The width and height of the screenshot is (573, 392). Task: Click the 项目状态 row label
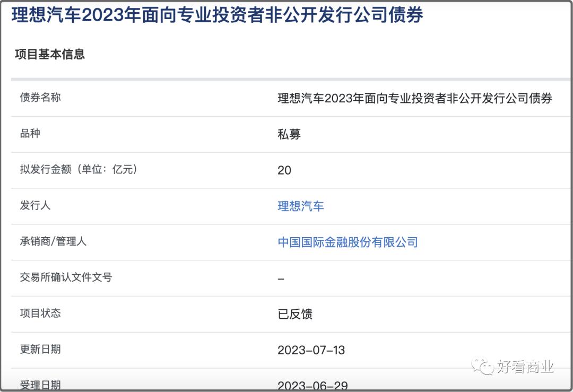40,313
